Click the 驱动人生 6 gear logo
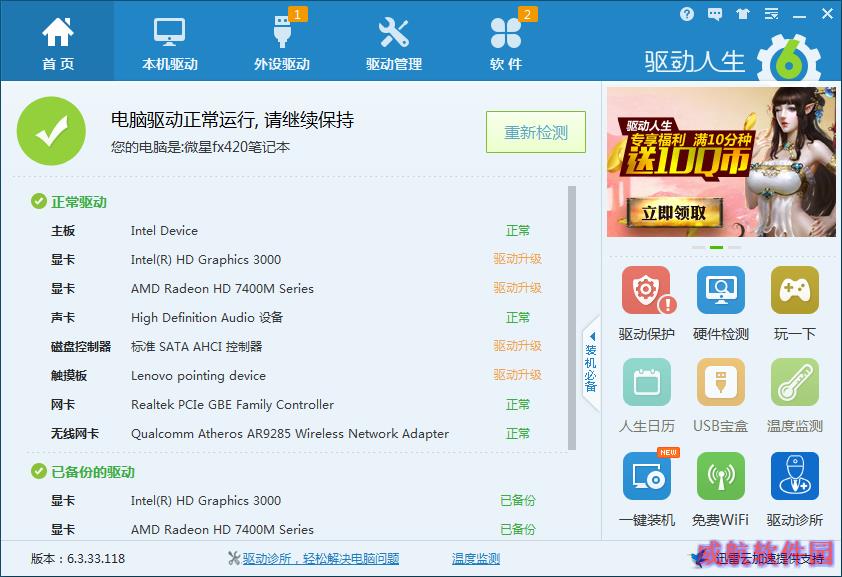842x577 pixels. coord(789,59)
